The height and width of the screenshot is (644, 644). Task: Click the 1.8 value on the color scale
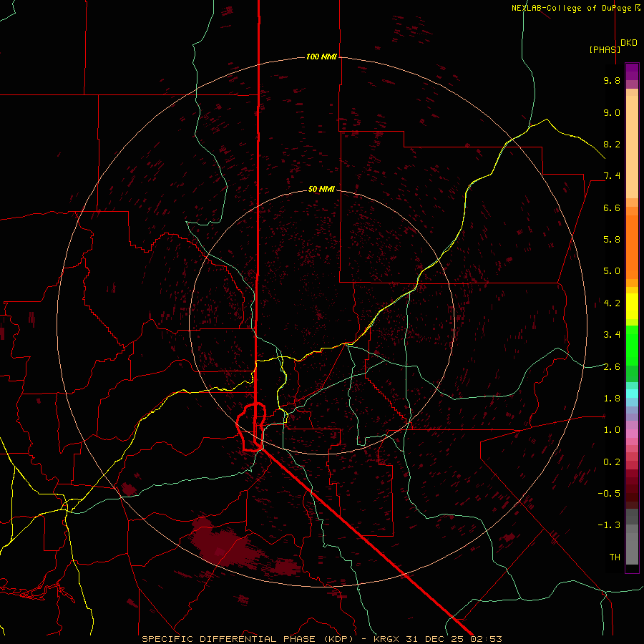[x=612, y=399]
